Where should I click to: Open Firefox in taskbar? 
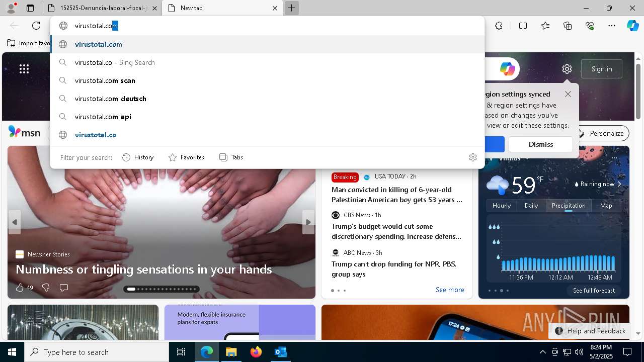pyautogui.click(x=256, y=352)
